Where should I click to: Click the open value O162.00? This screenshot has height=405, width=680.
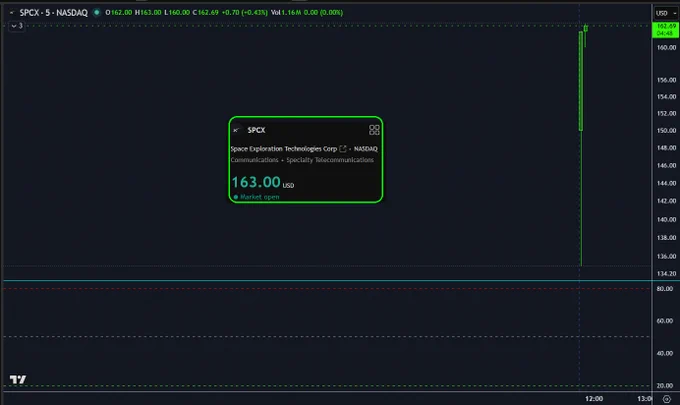tap(118, 13)
